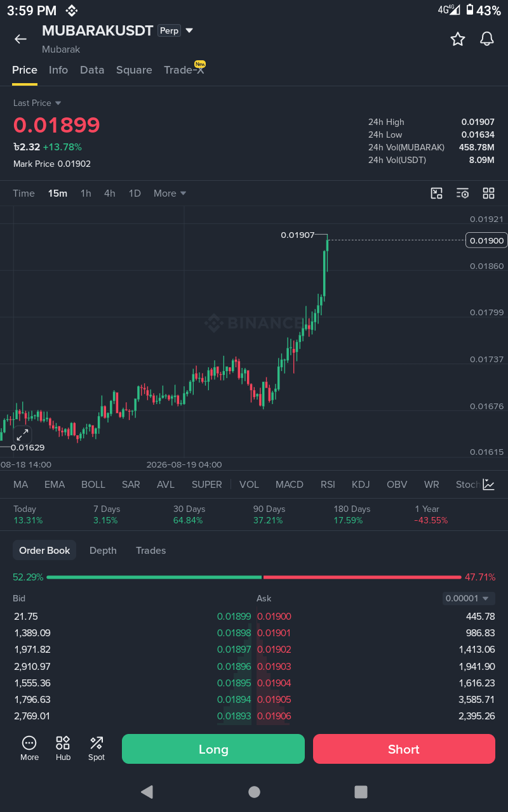Open the Trade-X tab
Screen dimensions: 508x812
coord(184,70)
